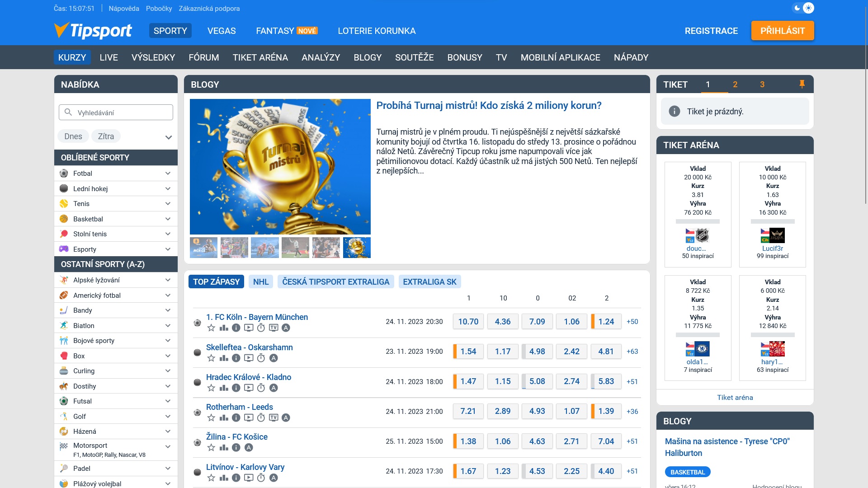The width and height of the screenshot is (868, 488).
Task: Toggle the dark/light theme switch
Action: 803,8
